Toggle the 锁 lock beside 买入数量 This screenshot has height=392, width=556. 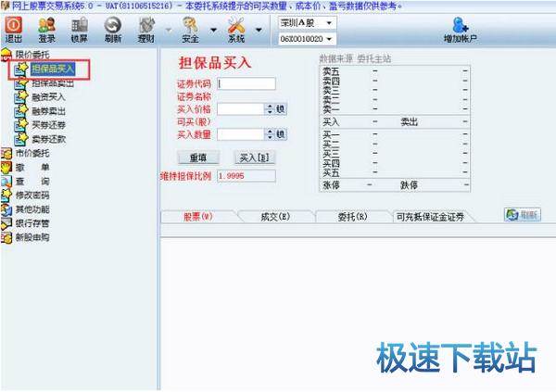[x=281, y=134]
